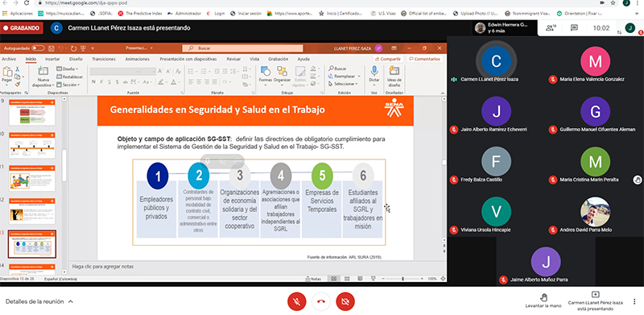Click Andres David Parra Melo photo tile
The width and height of the screenshot is (644, 315).
(595, 211)
